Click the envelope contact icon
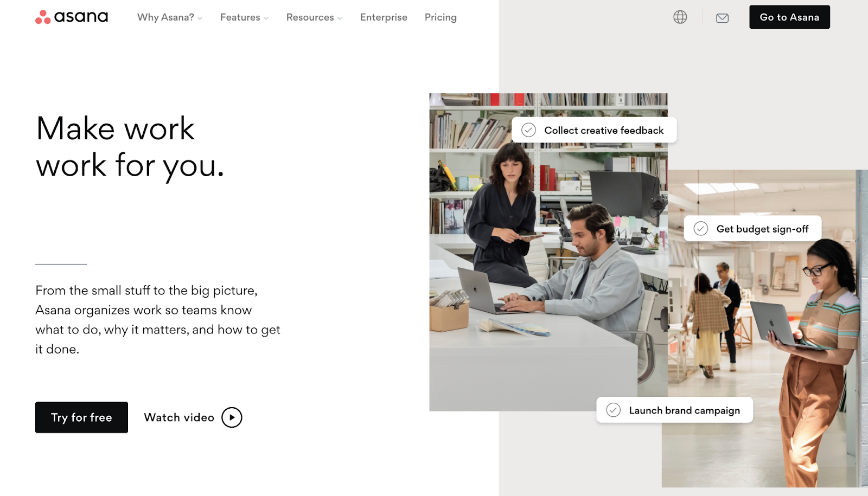The width and height of the screenshot is (868, 496). (722, 18)
